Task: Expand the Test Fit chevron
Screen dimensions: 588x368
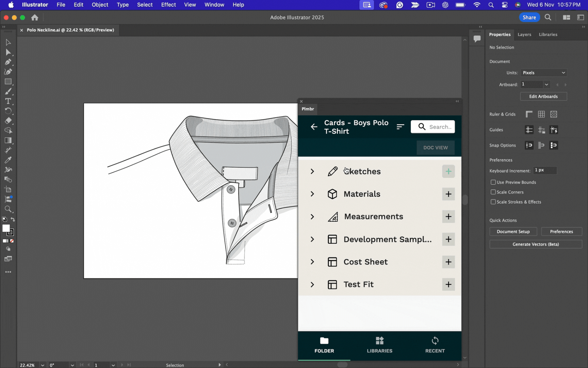Action: (312, 285)
